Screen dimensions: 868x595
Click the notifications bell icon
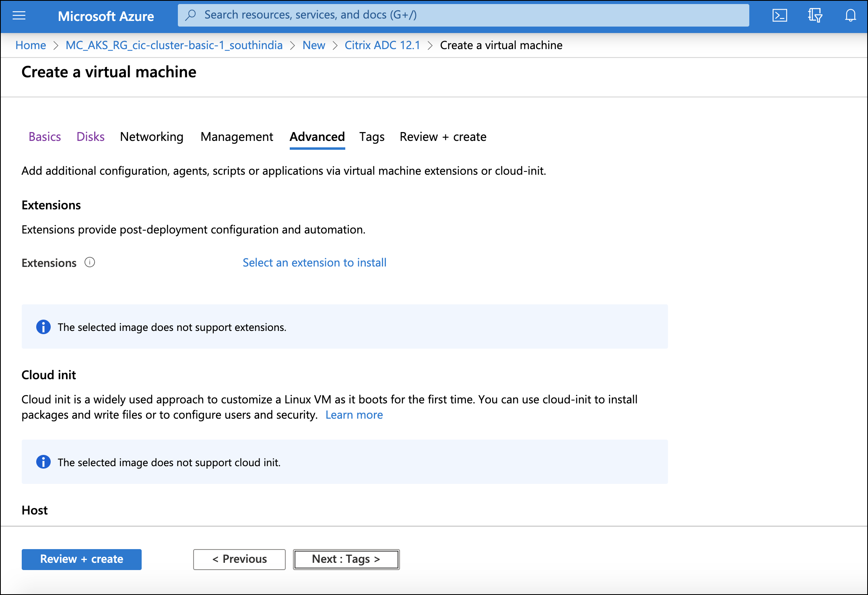point(849,14)
